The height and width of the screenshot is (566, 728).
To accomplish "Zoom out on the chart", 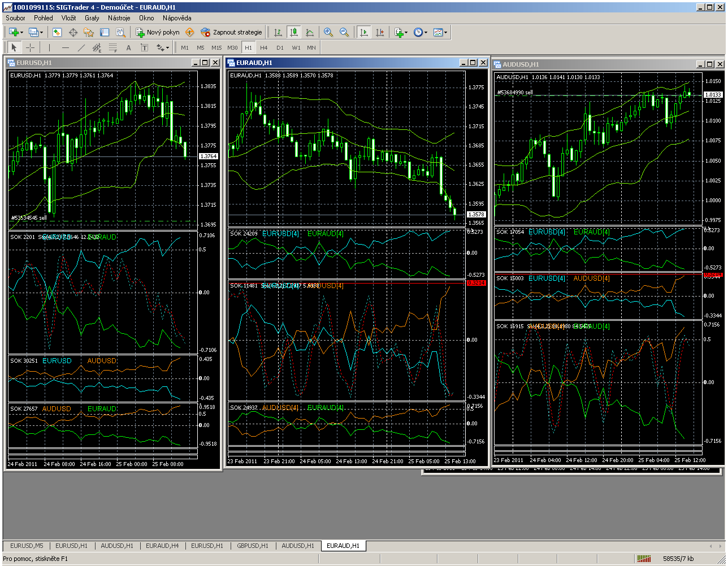I will tap(344, 32).
